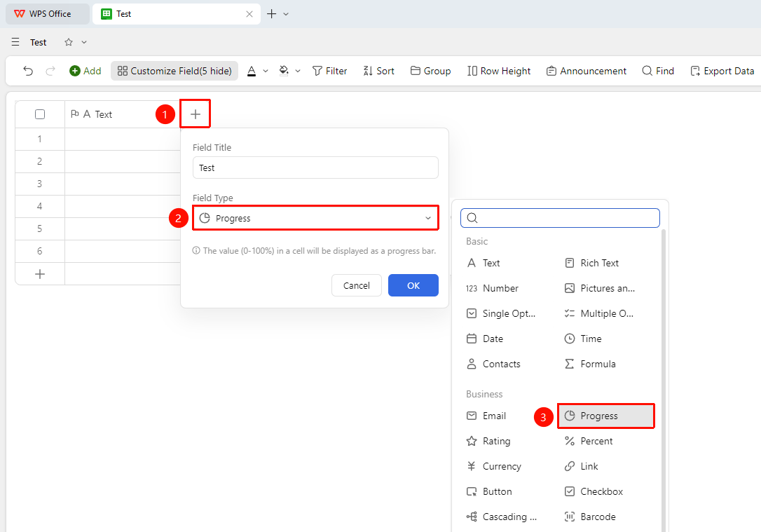
Task: Expand the fill color dropdown arrow
Action: pos(298,71)
